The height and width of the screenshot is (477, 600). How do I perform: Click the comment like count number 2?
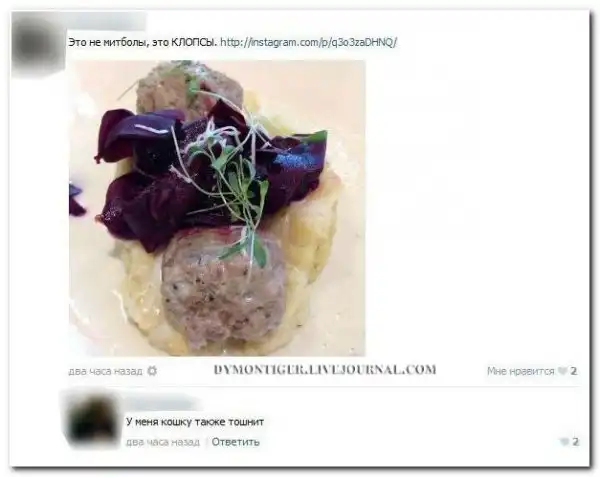[575, 442]
